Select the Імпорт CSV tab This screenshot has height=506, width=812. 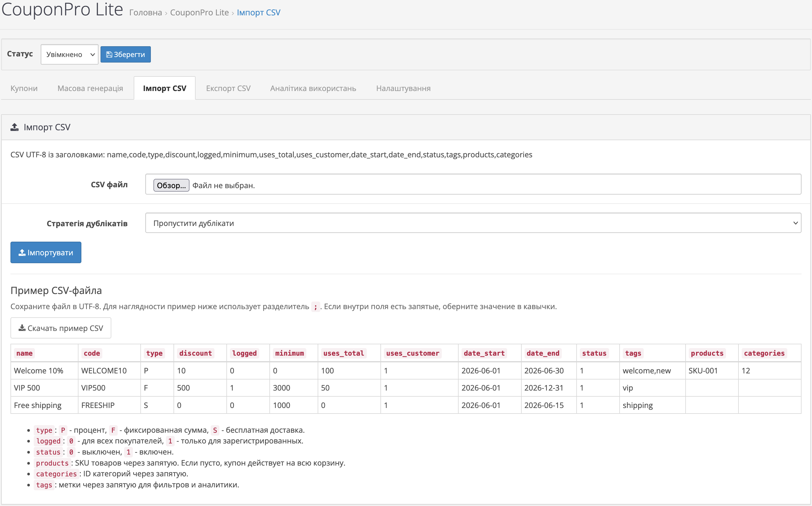[x=164, y=88]
